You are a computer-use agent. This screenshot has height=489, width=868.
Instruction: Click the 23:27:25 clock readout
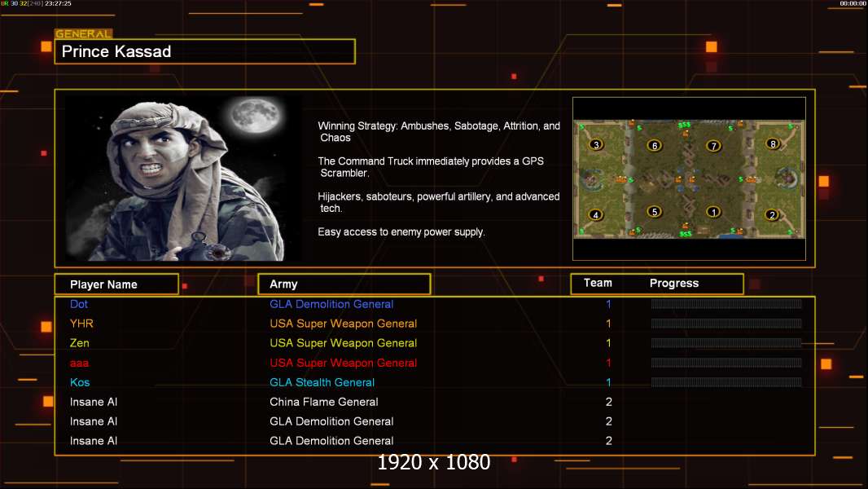(x=58, y=3)
